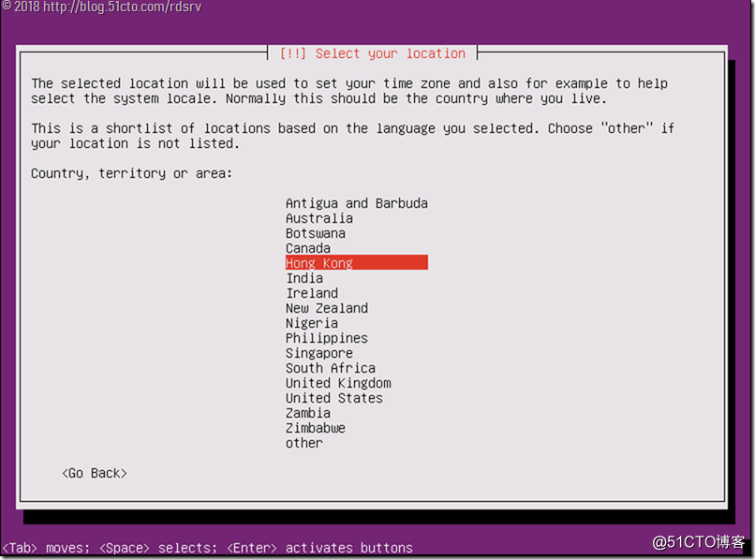
Task: Select Philippines in the list
Action: click(327, 338)
